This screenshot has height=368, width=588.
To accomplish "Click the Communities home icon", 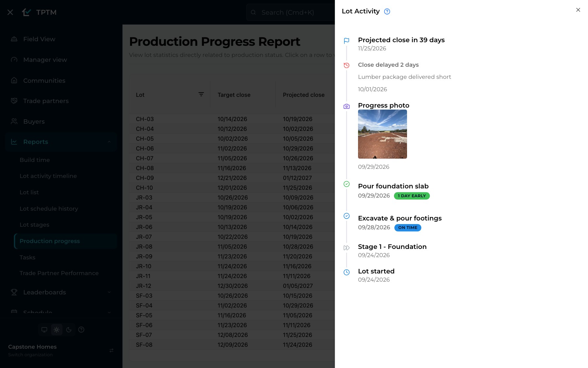I will pos(14,80).
